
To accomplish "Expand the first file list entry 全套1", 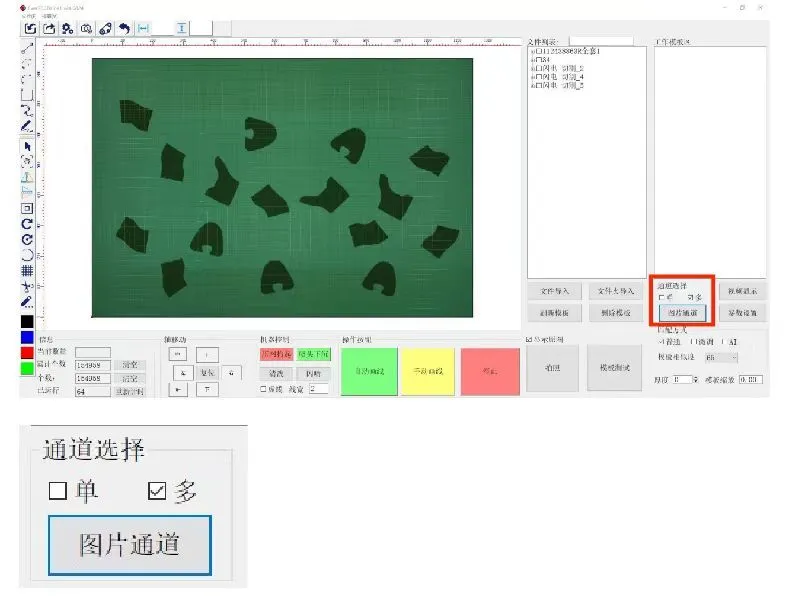I will click(533, 51).
